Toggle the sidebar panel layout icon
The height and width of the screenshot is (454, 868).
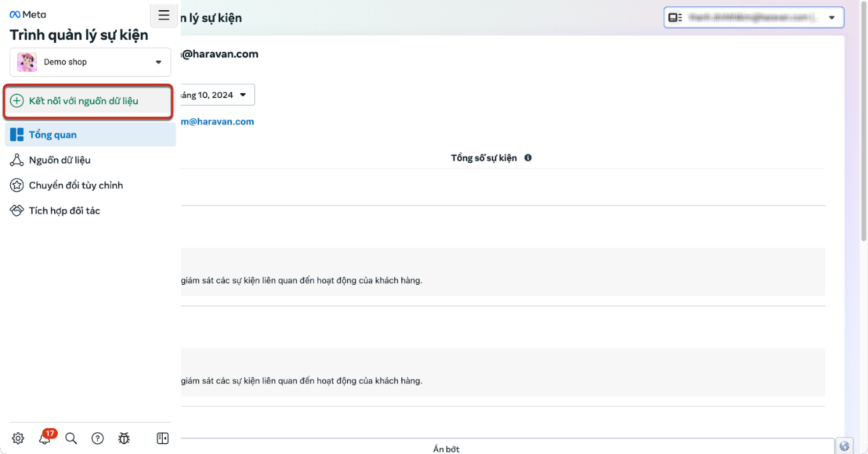(x=163, y=438)
